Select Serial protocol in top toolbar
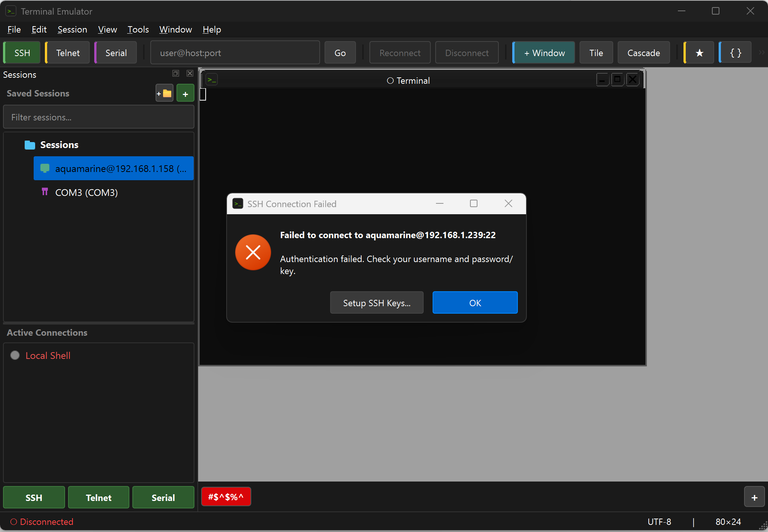This screenshot has height=532, width=768. [116, 53]
